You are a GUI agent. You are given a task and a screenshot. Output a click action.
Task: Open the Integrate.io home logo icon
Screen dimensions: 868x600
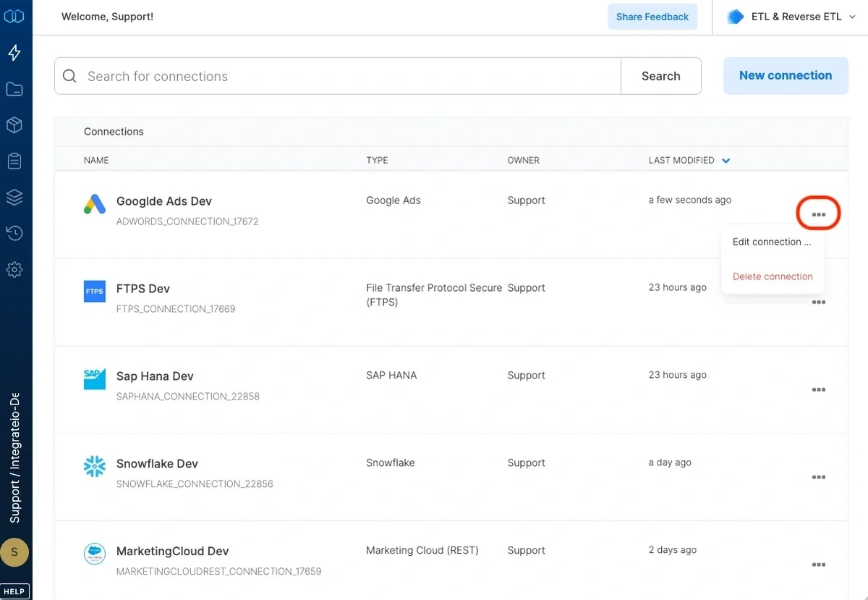click(x=15, y=15)
